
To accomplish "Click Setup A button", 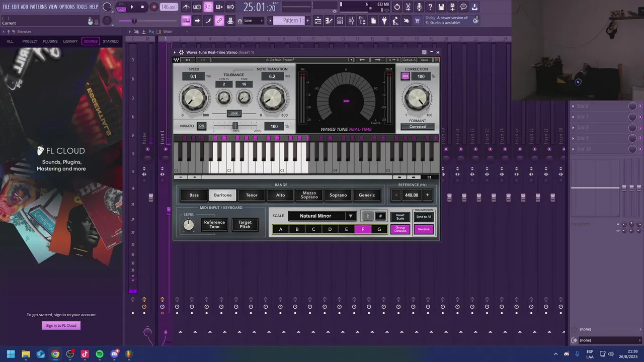I will tap(410, 60).
